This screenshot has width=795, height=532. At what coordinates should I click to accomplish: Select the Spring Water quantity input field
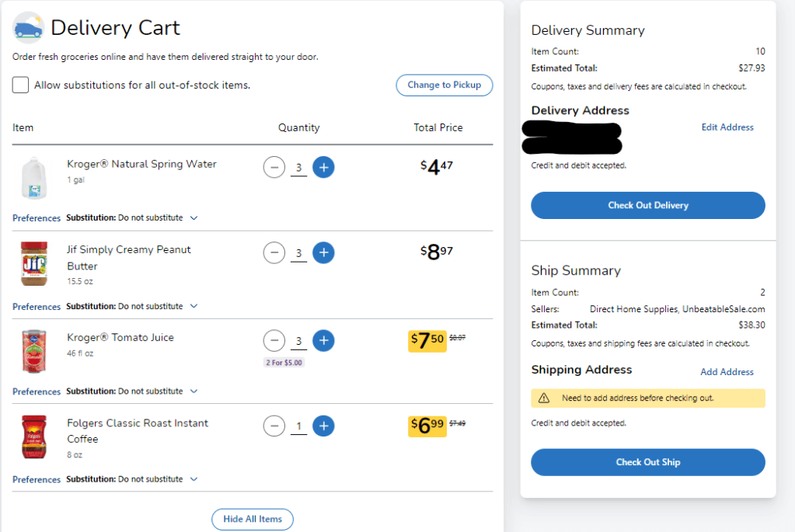click(x=298, y=167)
